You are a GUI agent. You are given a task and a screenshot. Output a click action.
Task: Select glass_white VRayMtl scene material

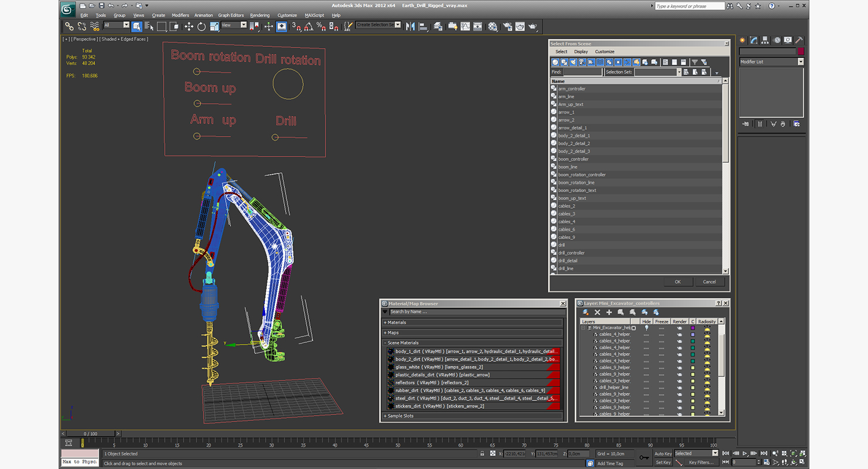(x=473, y=367)
